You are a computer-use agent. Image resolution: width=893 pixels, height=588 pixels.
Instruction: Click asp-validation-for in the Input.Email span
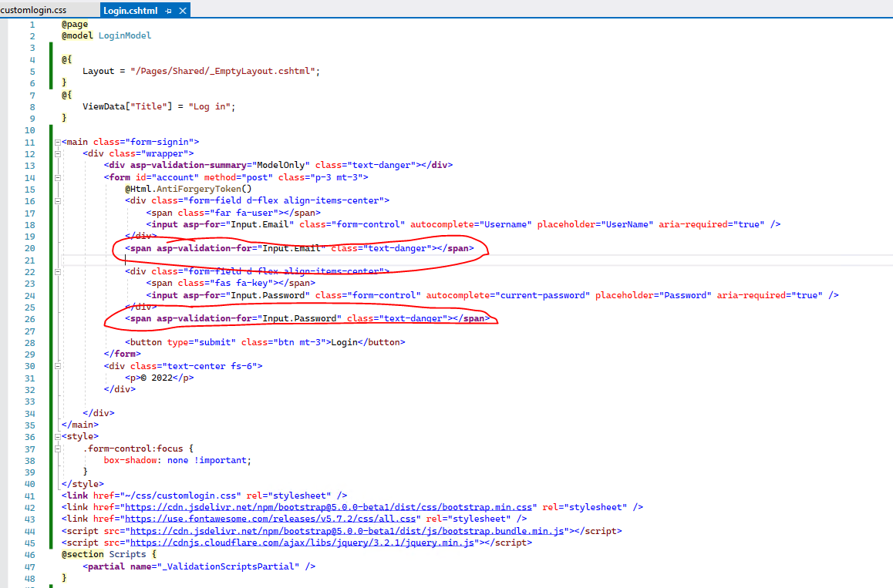(204, 248)
